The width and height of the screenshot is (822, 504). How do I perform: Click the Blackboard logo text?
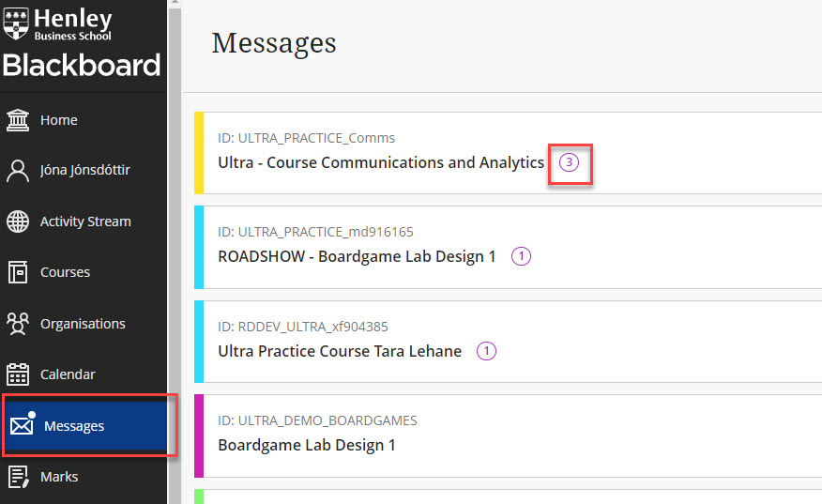(82, 66)
